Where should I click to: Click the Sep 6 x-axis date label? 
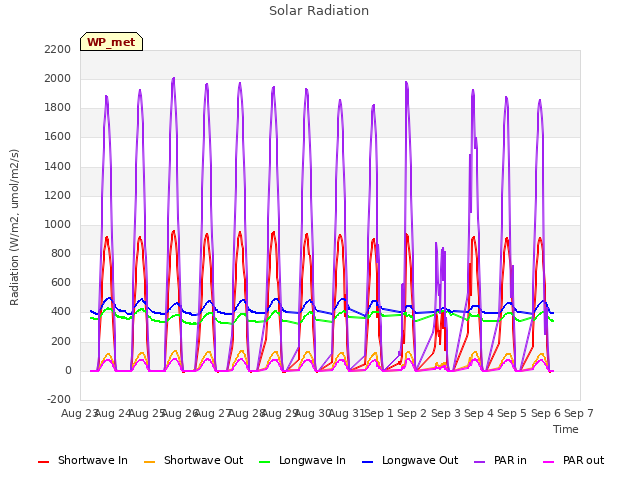546,413
